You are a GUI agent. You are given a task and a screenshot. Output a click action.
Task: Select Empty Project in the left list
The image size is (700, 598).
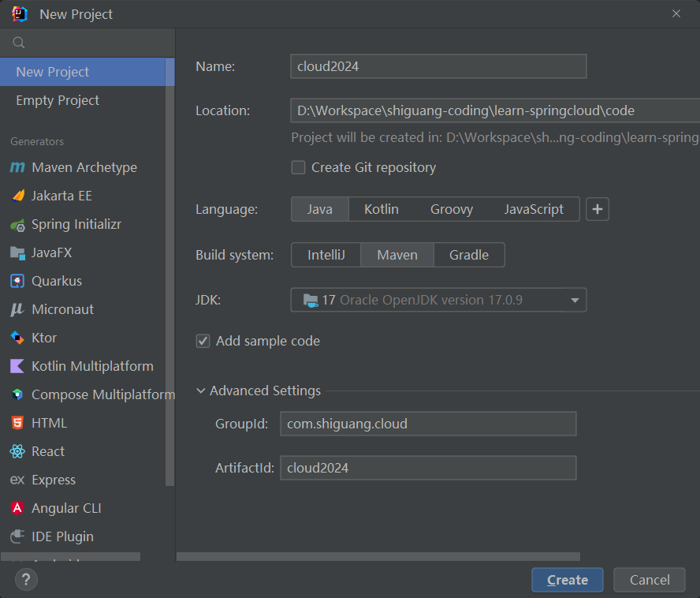[83, 100]
